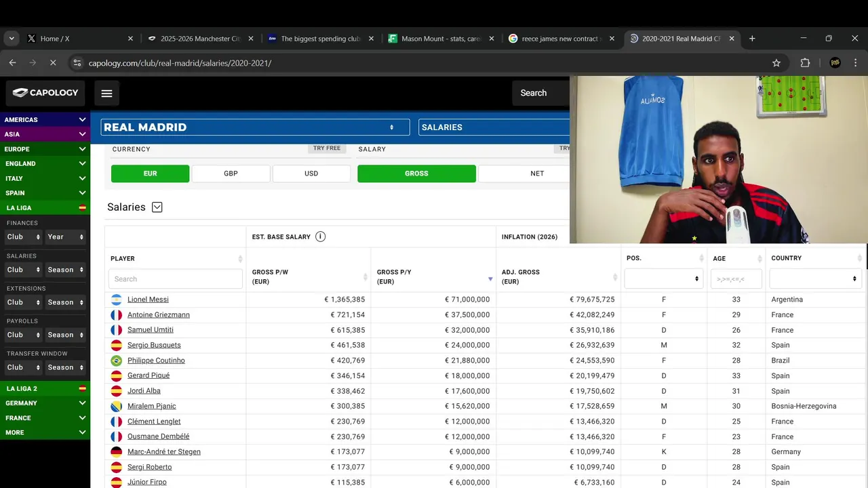
Task: Open Finances Club dropdown
Action: tap(23, 237)
